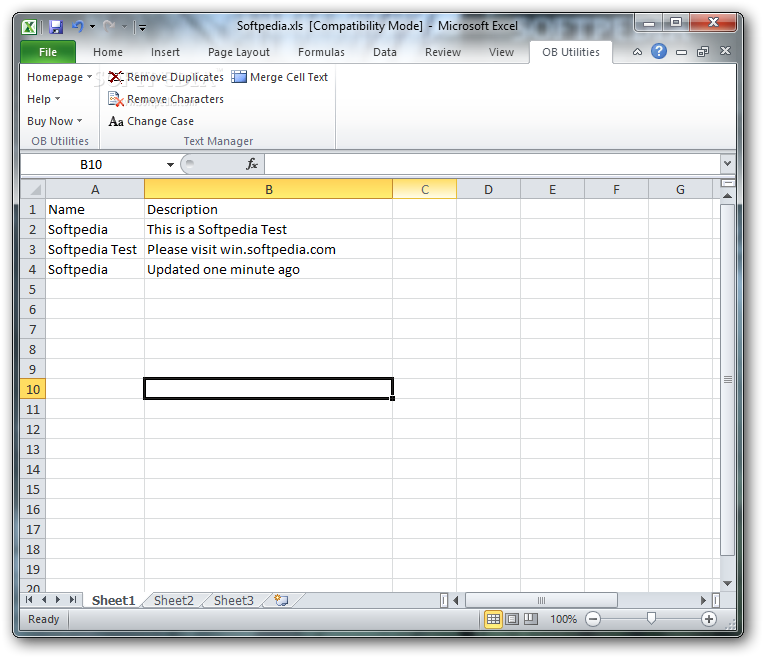Click Remove Duplicates tool

pos(166,77)
